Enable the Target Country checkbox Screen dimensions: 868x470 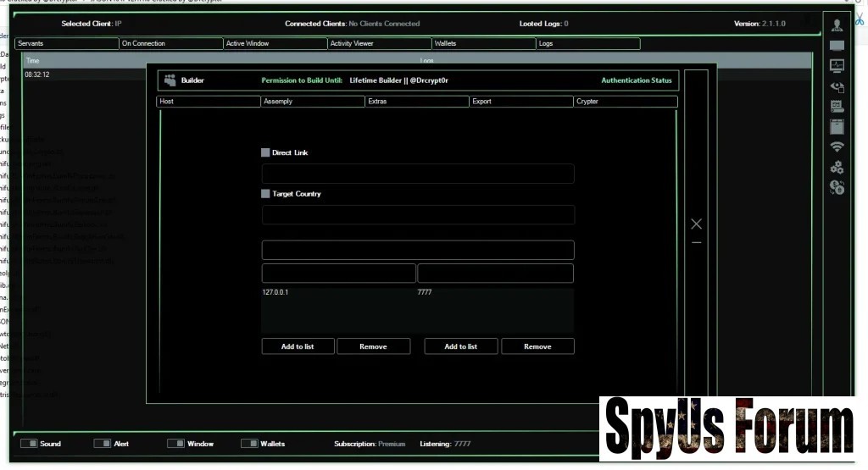coord(265,194)
